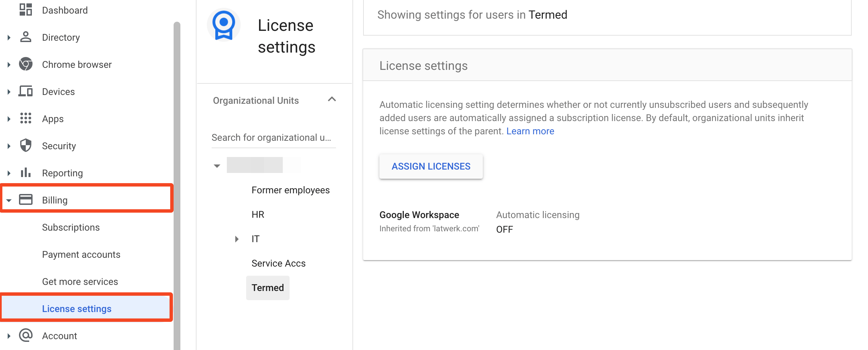Open the Reporting menu item
Image resolution: width=868 pixels, height=350 pixels.
point(62,173)
